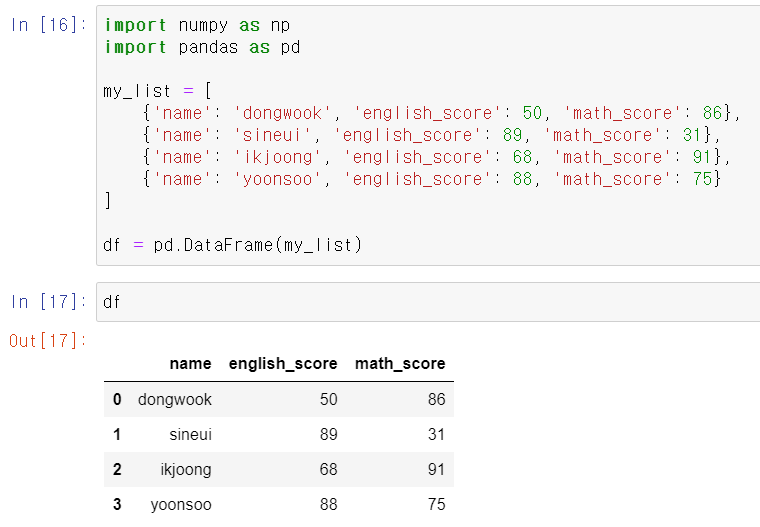Click row index 3 in the table

117,504
